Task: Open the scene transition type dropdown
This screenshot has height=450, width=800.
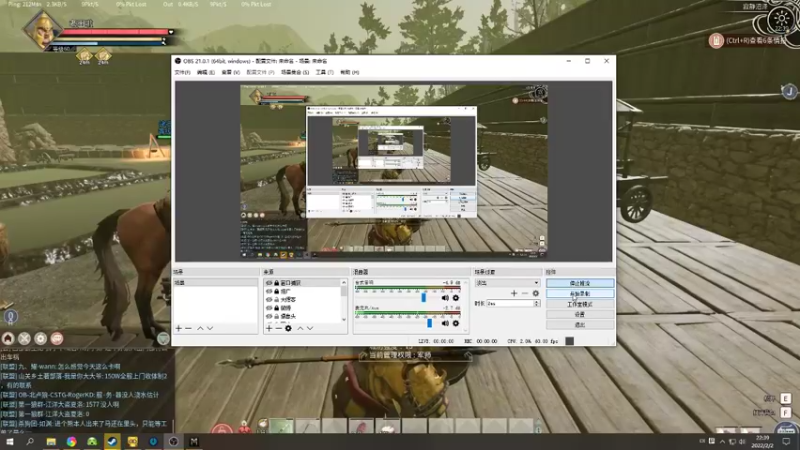Action: [x=507, y=283]
